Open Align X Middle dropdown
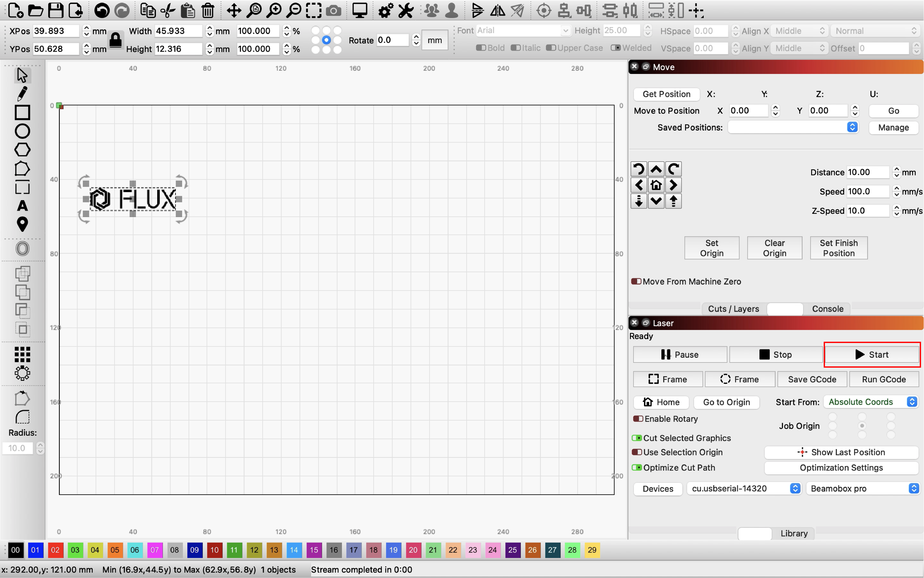Viewport: 924px width, 578px height. (799, 31)
